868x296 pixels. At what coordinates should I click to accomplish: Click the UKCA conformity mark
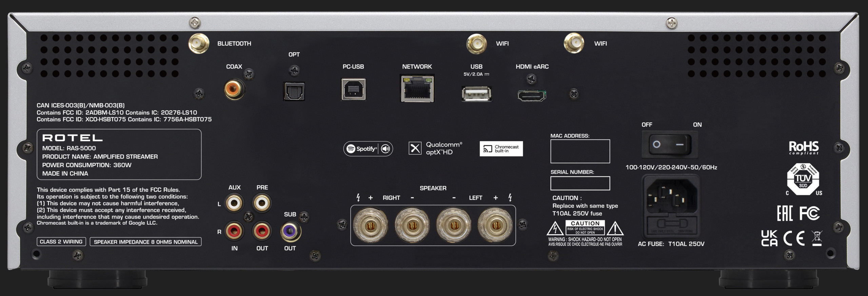769,238
